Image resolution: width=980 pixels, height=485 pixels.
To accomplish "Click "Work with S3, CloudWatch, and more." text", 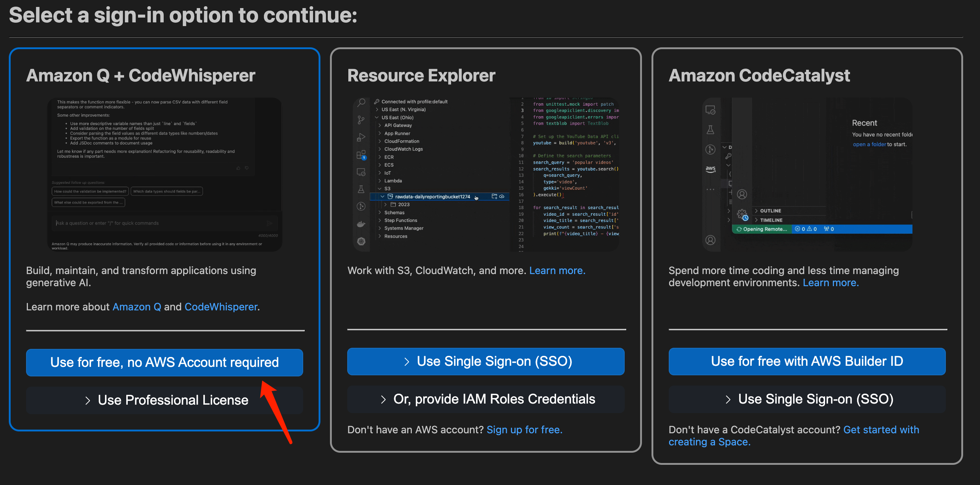I will [x=437, y=270].
